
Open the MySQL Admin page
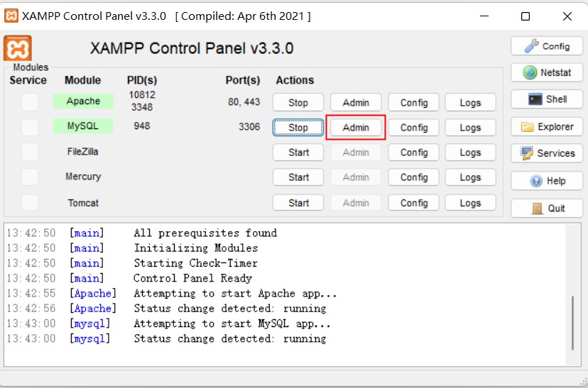click(356, 128)
